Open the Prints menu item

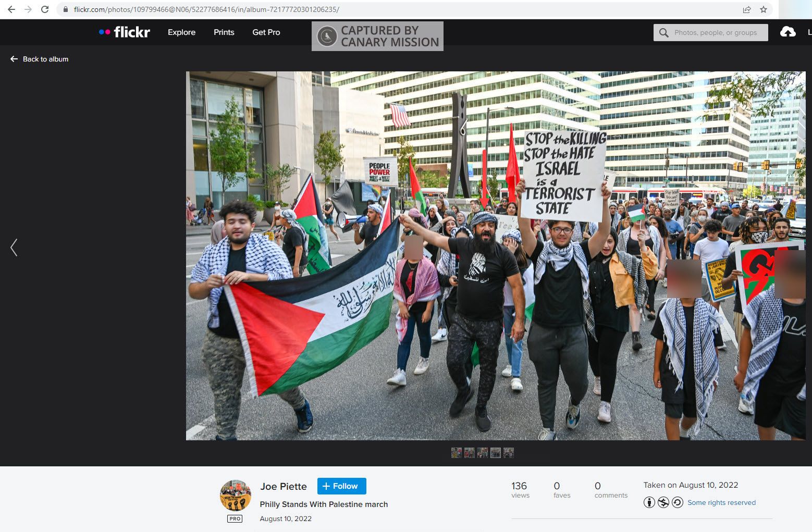point(224,32)
